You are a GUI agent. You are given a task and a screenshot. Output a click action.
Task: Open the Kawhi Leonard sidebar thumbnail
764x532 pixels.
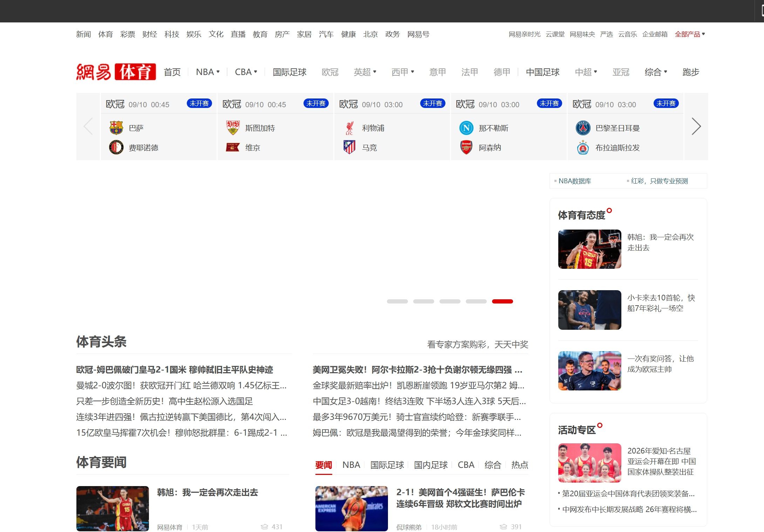point(590,310)
